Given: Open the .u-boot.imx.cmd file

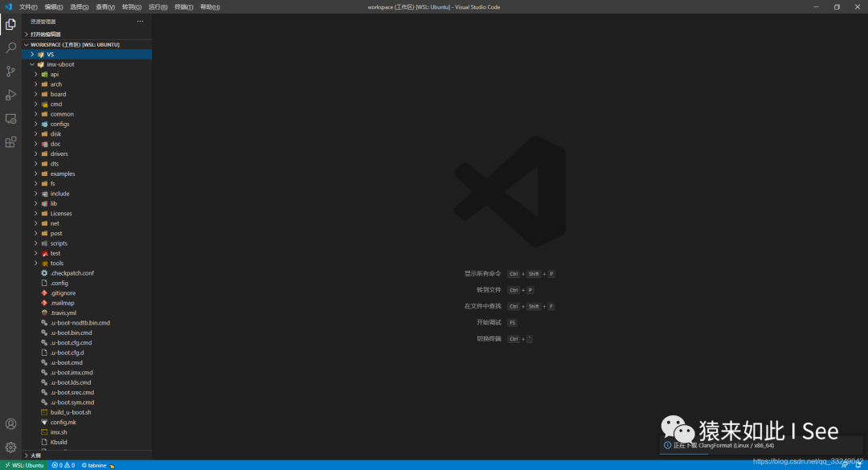Looking at the screenshot, I should tap(87, 373).
